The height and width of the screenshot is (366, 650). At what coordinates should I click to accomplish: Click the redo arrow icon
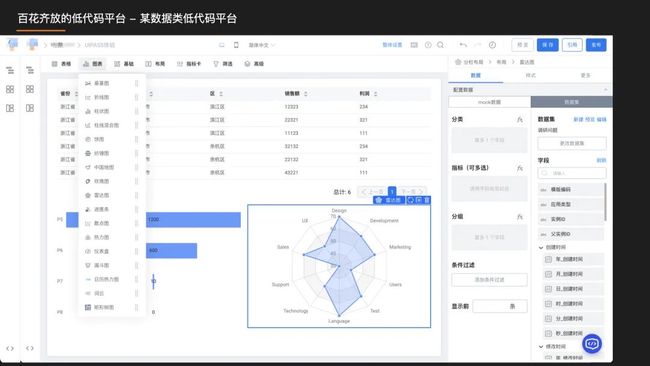click(478, 45)
